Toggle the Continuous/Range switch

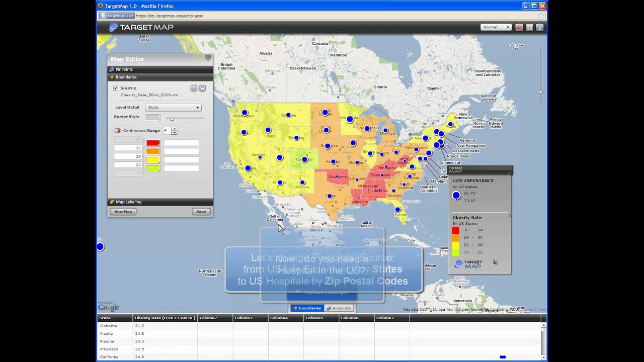click(x=118, y=131)
